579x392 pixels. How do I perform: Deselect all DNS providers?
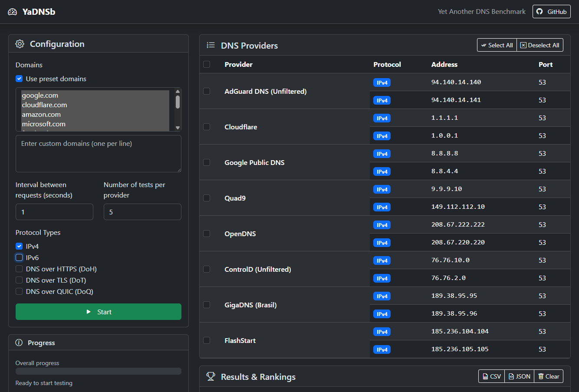(540, 45)
